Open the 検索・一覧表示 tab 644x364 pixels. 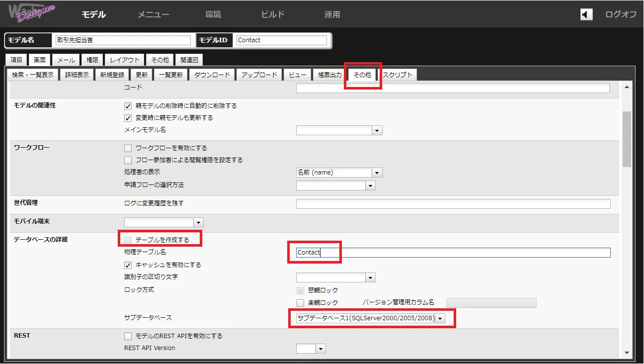[x=33, y=75]
